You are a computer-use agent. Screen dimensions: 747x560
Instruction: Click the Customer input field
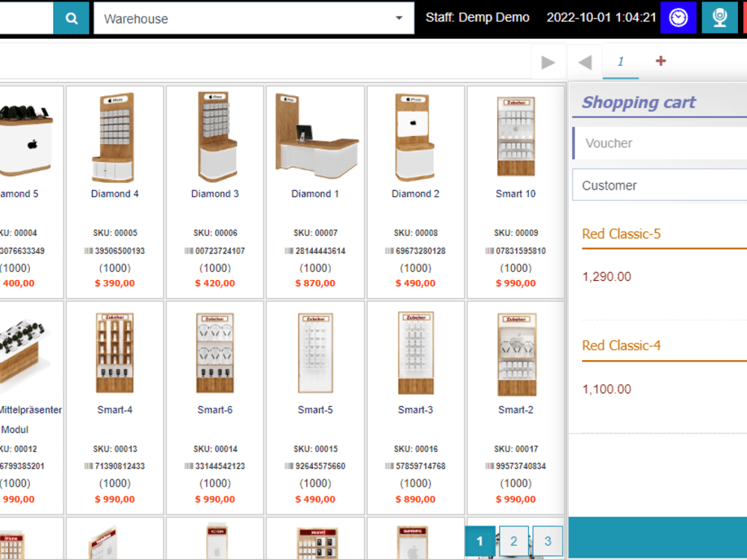pos(660,185)
